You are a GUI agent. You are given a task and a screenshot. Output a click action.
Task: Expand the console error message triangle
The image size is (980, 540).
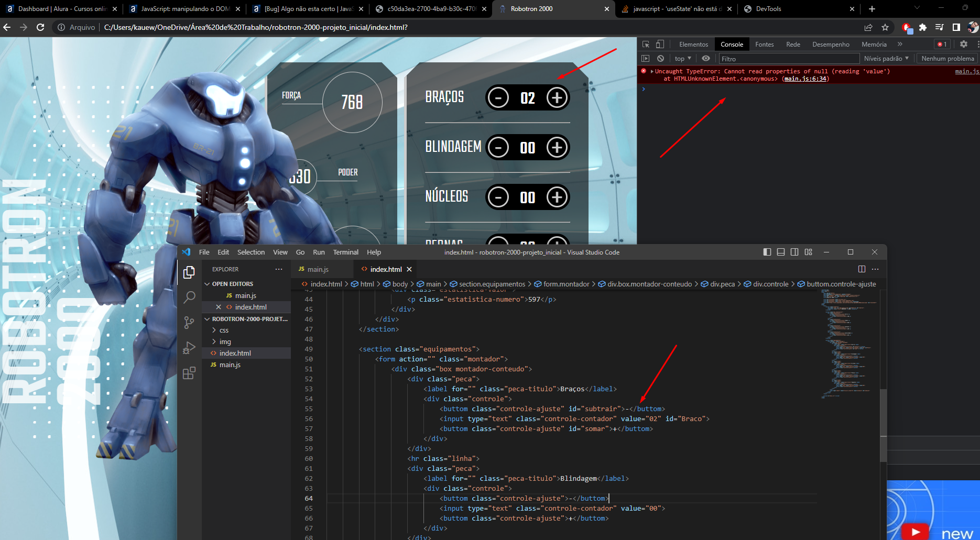651,71
